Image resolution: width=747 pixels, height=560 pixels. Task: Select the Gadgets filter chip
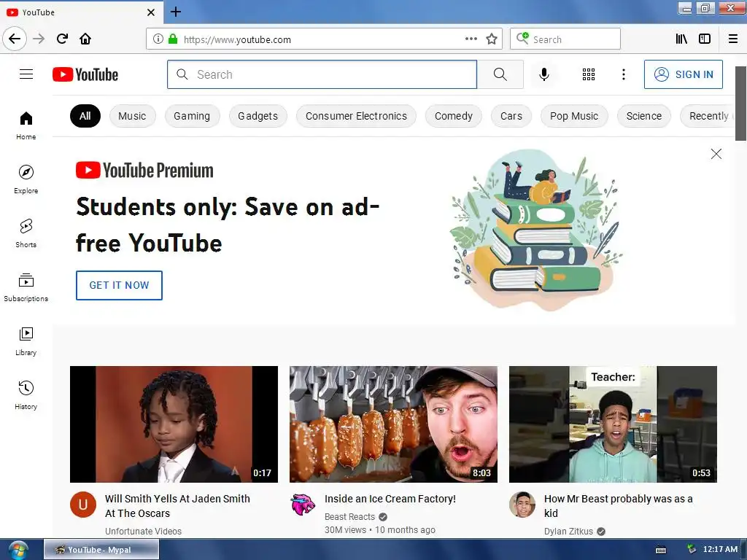click(258, 116)
